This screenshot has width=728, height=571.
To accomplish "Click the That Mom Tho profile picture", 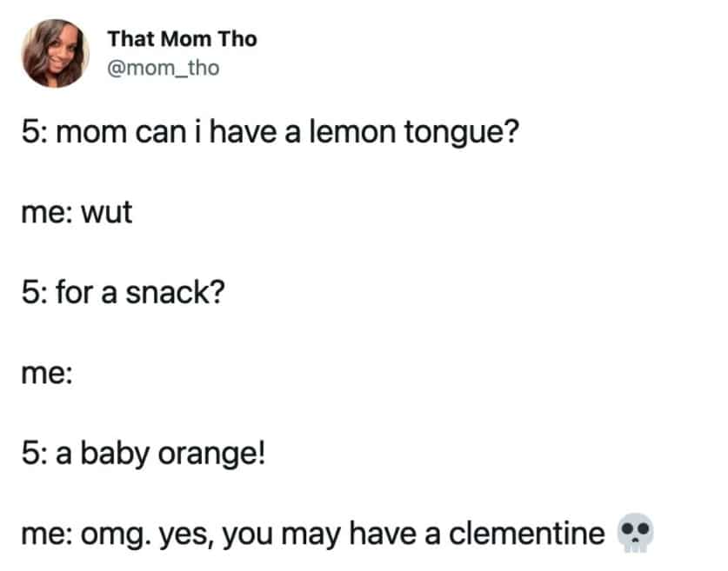I will (56, 53).
